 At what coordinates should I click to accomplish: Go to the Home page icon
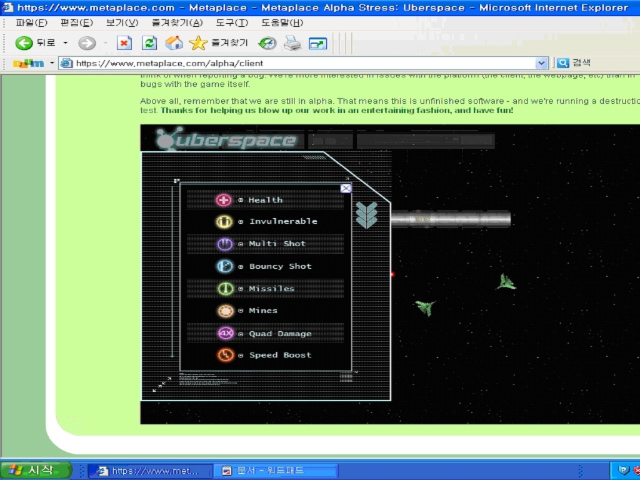[174, 43]
